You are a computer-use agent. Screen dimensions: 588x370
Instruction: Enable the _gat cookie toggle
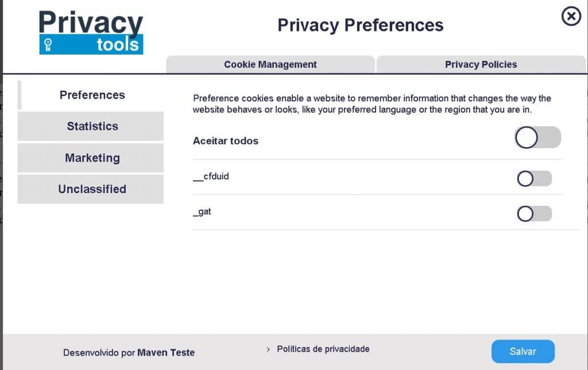coord(534,214)
